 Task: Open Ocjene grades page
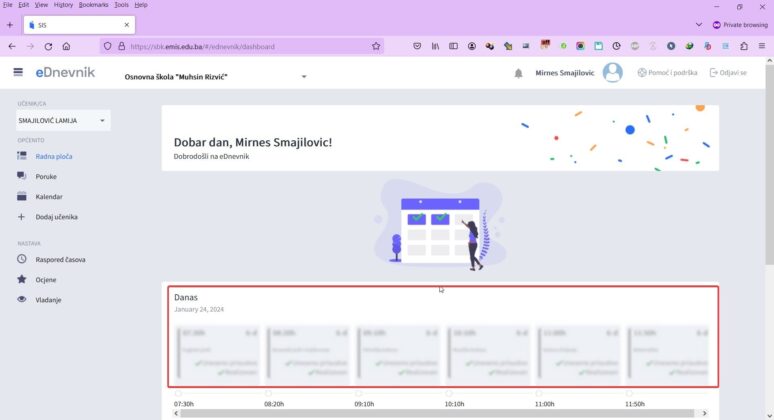point(46,279)
